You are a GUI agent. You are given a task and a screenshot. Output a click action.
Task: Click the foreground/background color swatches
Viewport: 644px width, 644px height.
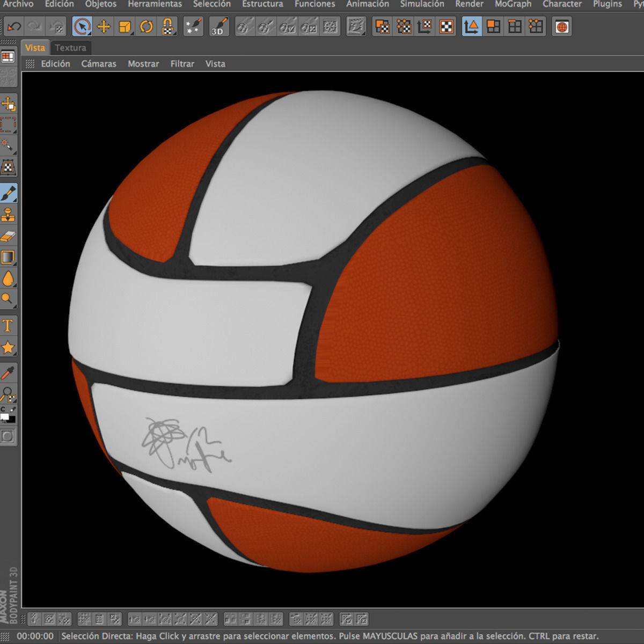coord(8,416)
